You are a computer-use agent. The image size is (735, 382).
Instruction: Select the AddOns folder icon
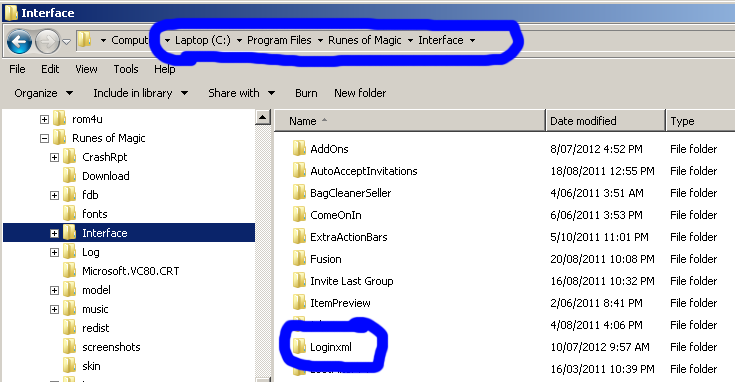pos(299,148)
